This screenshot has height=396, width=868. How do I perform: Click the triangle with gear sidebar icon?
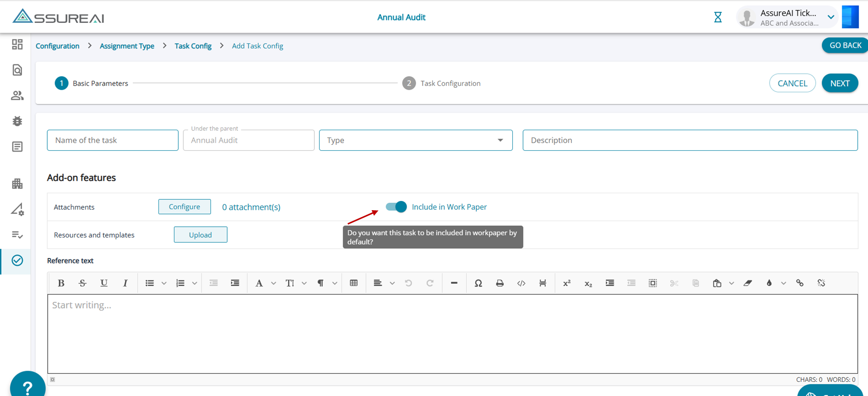[18, 210]
